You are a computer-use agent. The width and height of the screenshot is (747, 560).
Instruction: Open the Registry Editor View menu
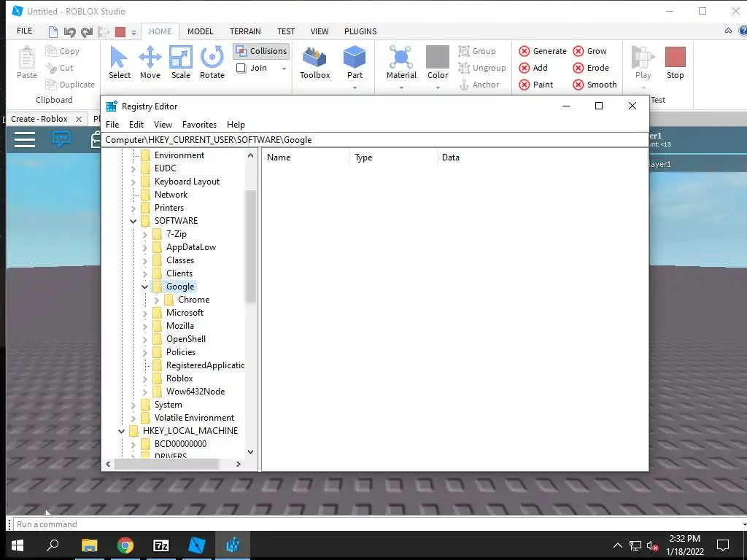pos(163,124)
